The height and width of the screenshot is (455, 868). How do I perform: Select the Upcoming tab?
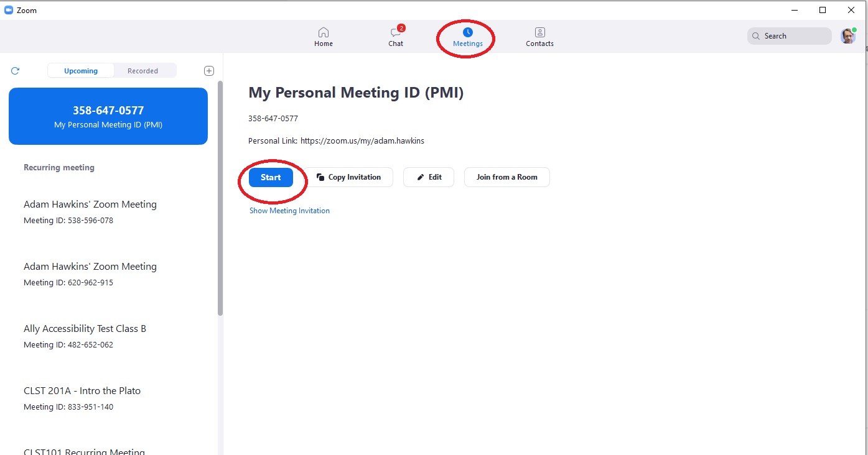click(81, 71)
